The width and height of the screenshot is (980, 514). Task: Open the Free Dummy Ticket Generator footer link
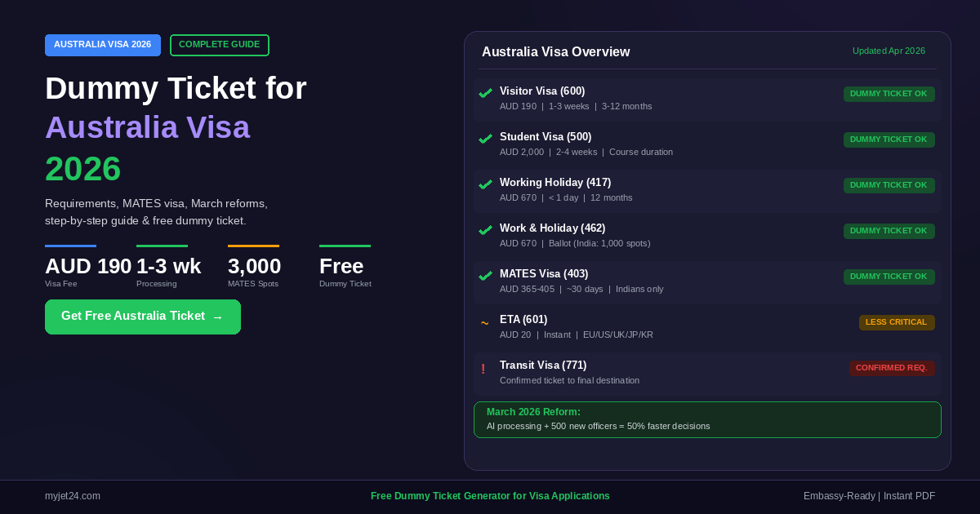click(x=490, y=496)
